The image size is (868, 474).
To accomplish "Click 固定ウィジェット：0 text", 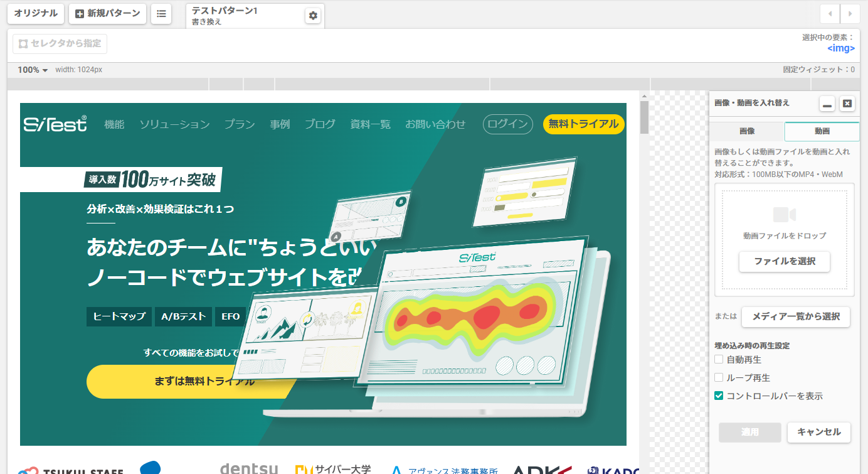I will (x=819, y=70).
